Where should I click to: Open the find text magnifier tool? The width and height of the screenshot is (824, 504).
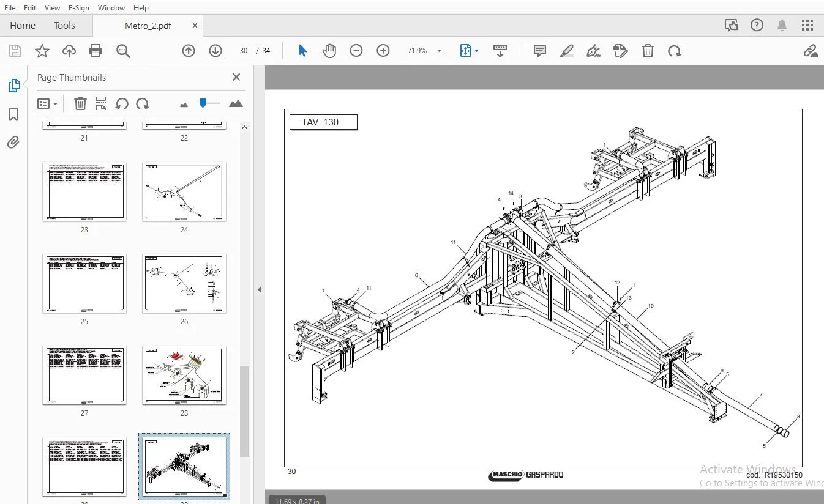click(x=123, y=51)
